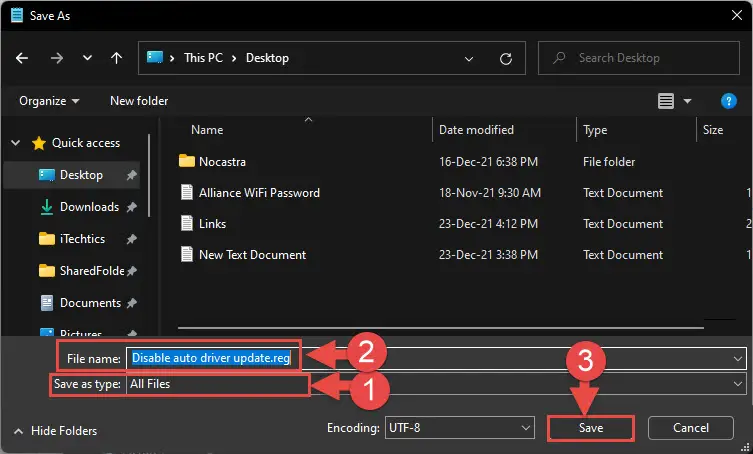Click the Save button
The height and width of the screenshot is (454, 753).
591,428
